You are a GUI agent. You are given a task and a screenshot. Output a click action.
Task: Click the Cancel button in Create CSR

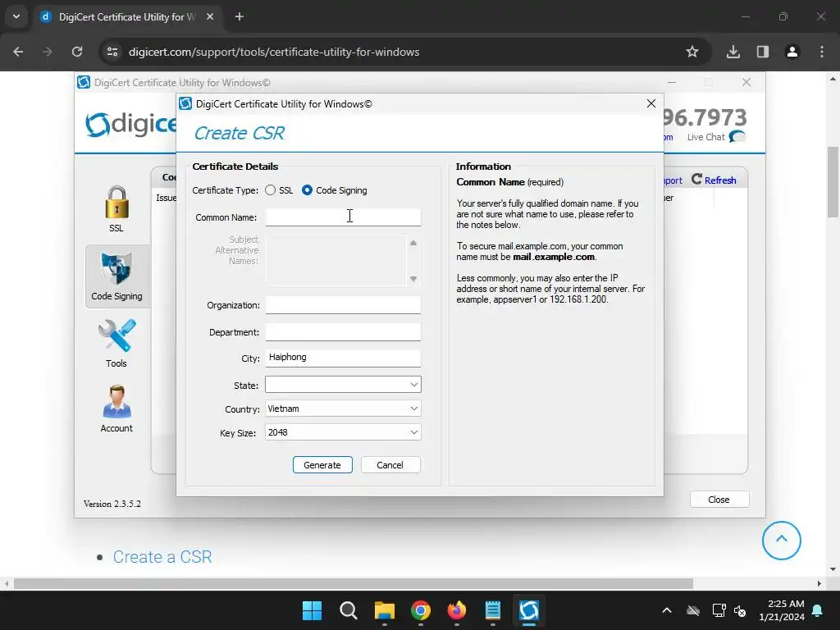(x=390, y=465)
